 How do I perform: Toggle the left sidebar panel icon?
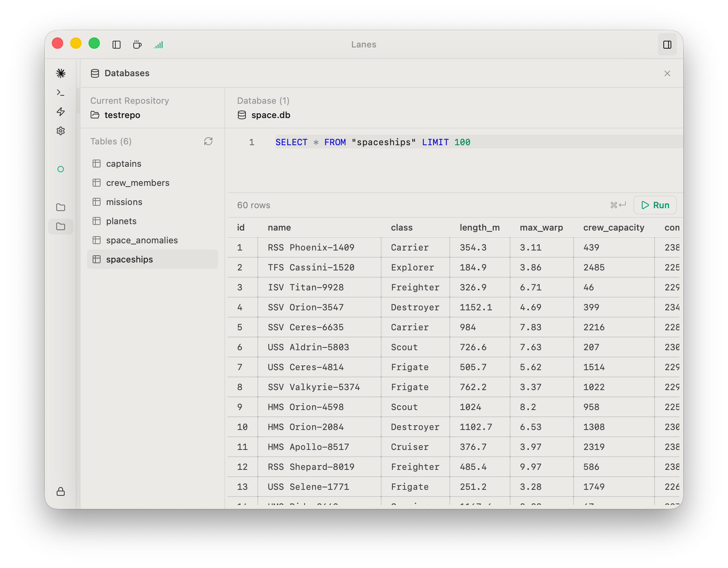(x=117, y=45)
